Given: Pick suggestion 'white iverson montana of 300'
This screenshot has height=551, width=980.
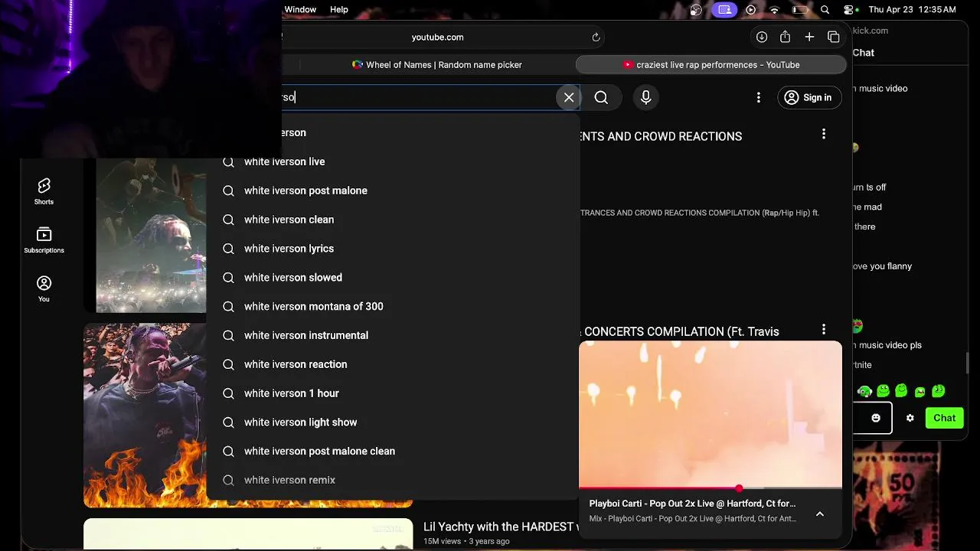Looking at the screenshot, I should [x=392, y=306].
